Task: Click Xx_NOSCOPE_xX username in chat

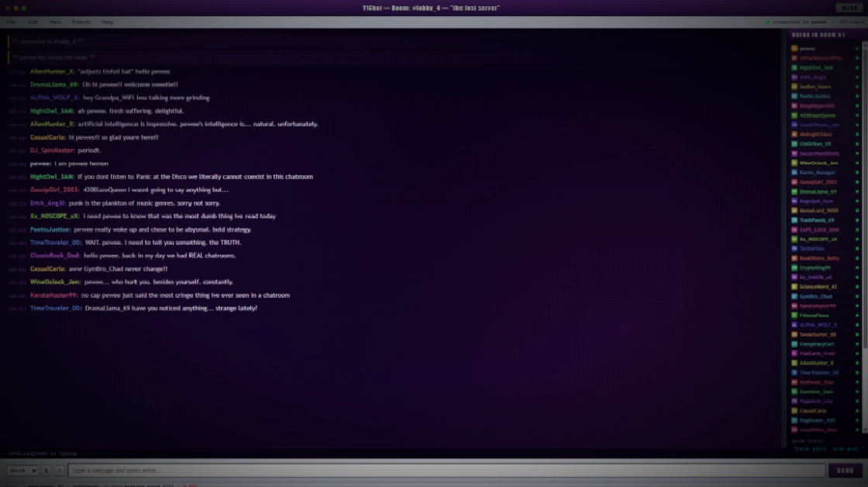Action: pos(54,216)
